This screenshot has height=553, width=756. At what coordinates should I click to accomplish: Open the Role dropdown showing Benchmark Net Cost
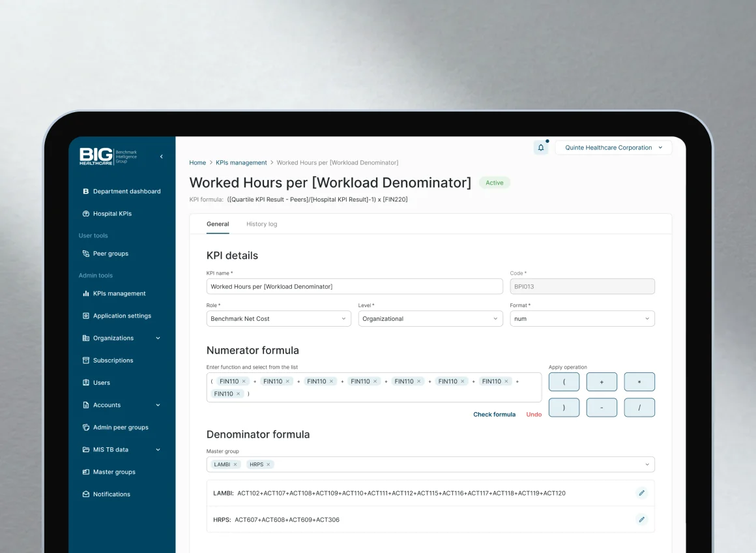(x=279, y=318)
